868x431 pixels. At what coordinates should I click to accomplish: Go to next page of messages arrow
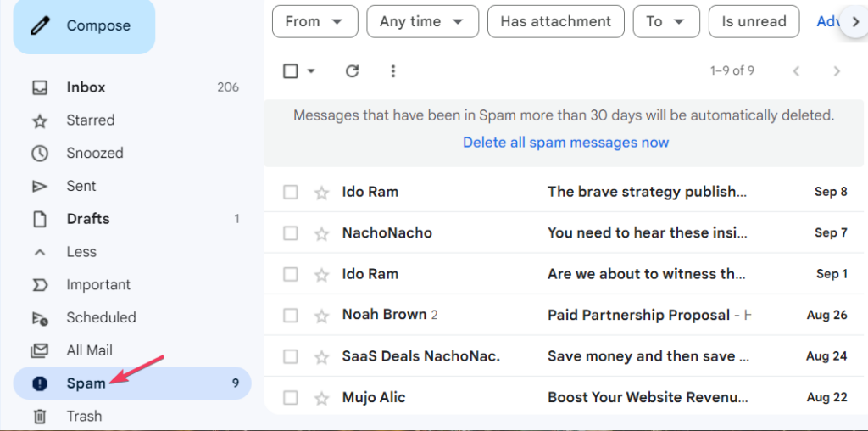pyautogui.click(x=837, y=71)
